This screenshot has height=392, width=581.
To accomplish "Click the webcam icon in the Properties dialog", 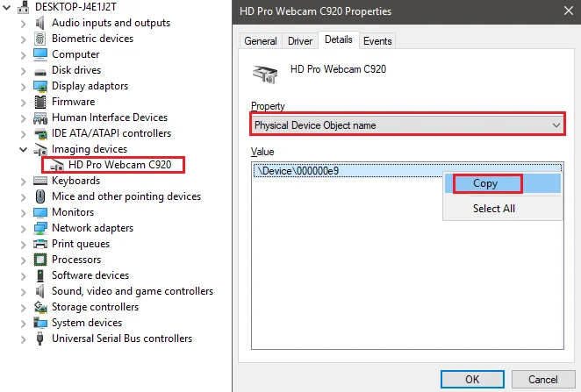I will tap(265, 74).
